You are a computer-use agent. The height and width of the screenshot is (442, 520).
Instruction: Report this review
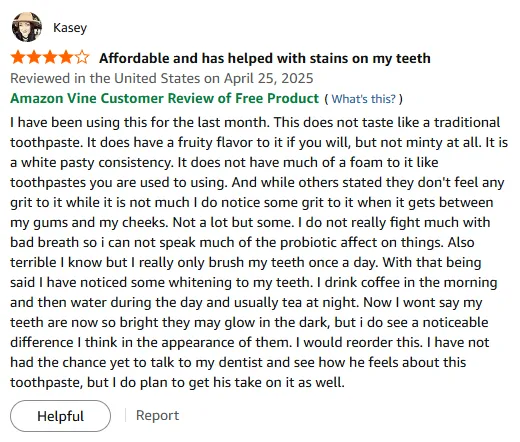point(157,415)
